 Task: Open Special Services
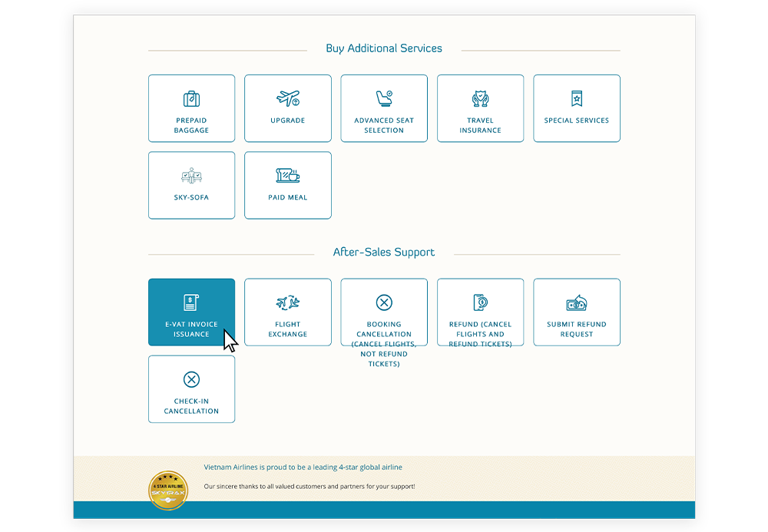(576, 107)
